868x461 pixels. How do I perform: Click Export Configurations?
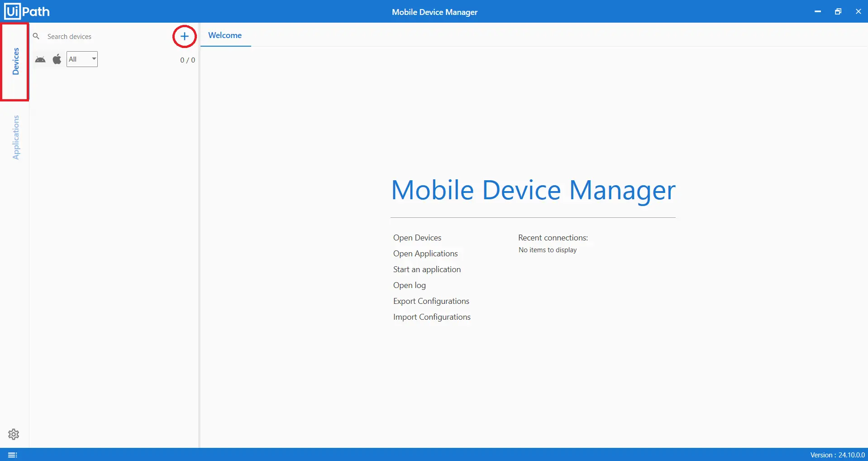(x=431, y=301)
